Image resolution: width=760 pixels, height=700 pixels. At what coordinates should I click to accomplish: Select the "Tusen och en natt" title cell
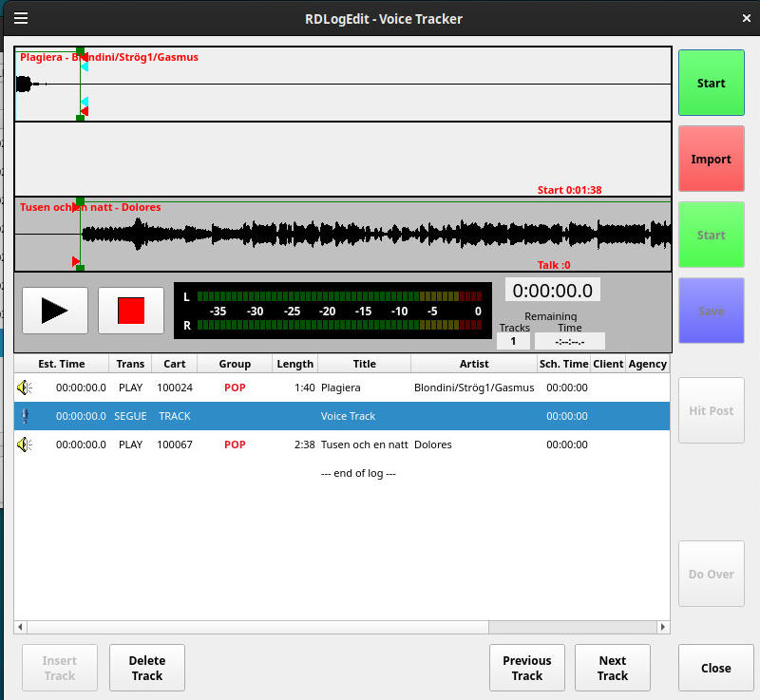tap(365, 445)
